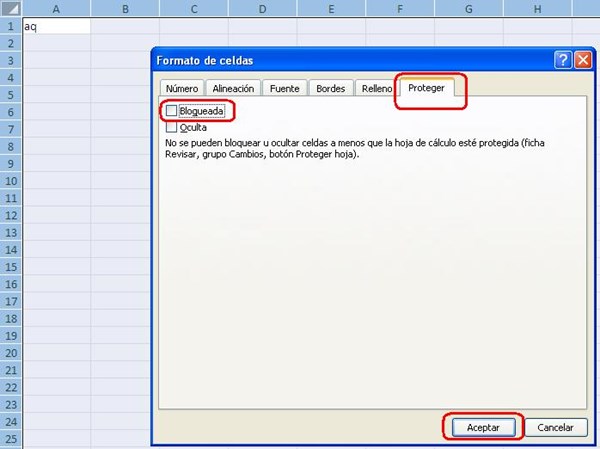
Task: Select column B header
Action: coord(125,8)
